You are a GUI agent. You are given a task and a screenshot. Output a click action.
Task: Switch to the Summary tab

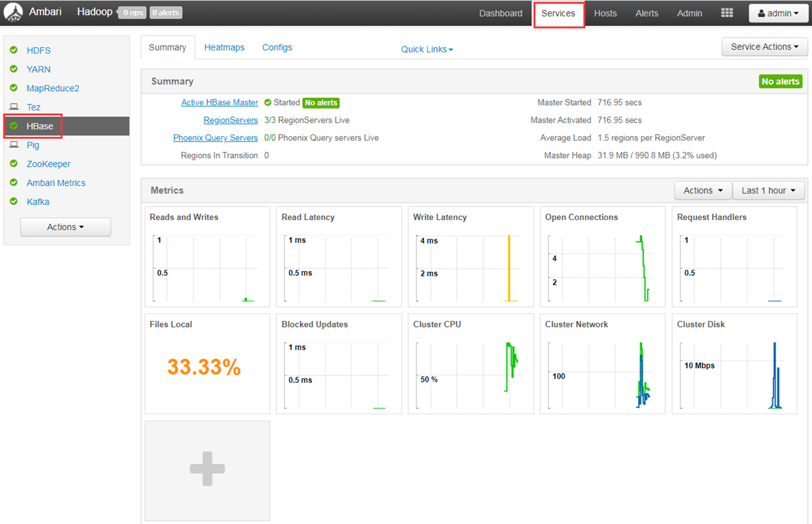pos(167,47)
